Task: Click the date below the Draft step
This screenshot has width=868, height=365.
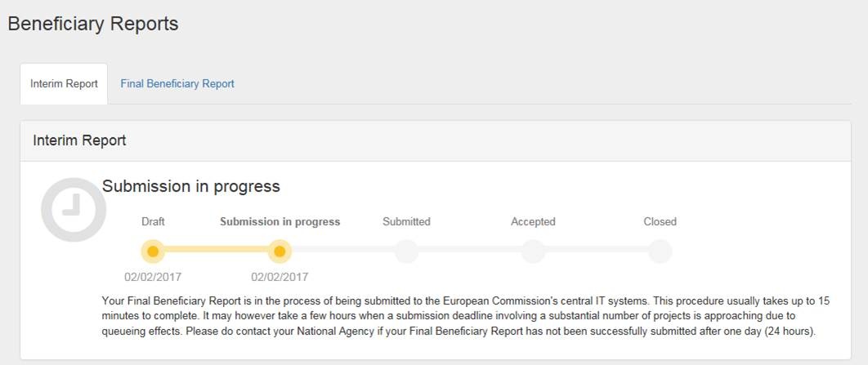Action: [153, 277]
